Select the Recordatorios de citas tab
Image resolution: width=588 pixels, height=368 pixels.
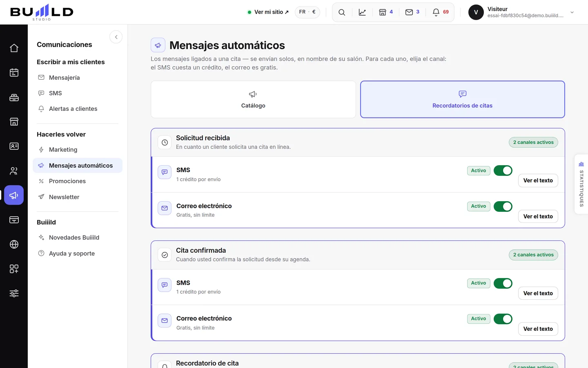tap(463, 99)
